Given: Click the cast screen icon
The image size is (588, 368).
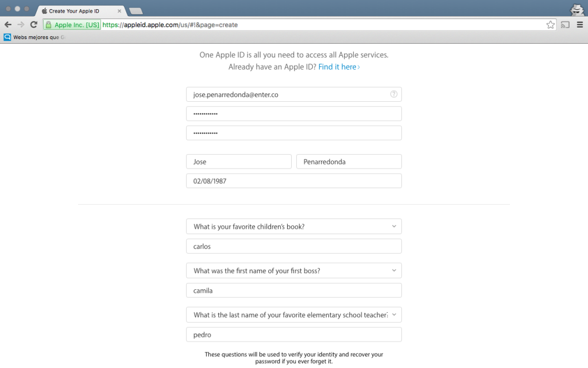Looking at the screenshot, I should click(x=565, y=25).
